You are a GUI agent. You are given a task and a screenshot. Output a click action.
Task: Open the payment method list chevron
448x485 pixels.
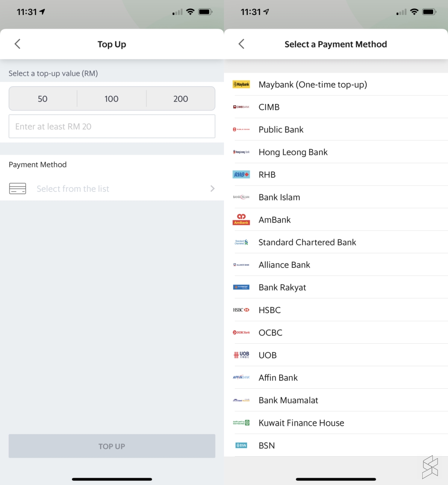tap(212, 189)
